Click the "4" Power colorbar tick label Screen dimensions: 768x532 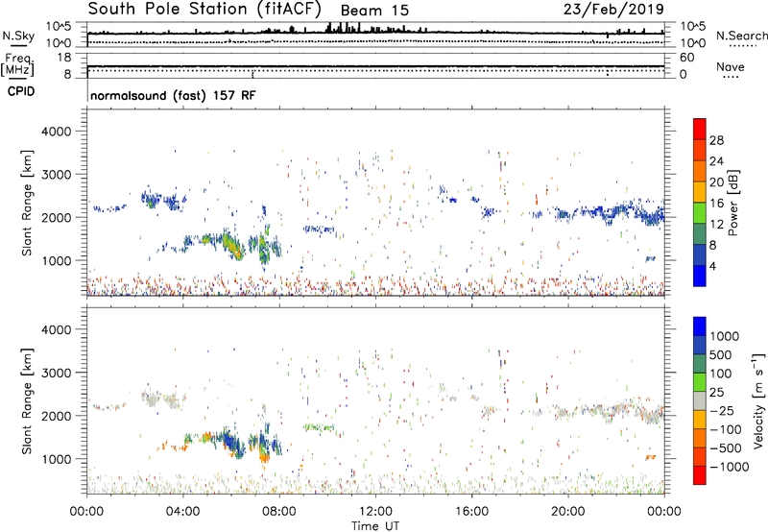pos(713,266)
